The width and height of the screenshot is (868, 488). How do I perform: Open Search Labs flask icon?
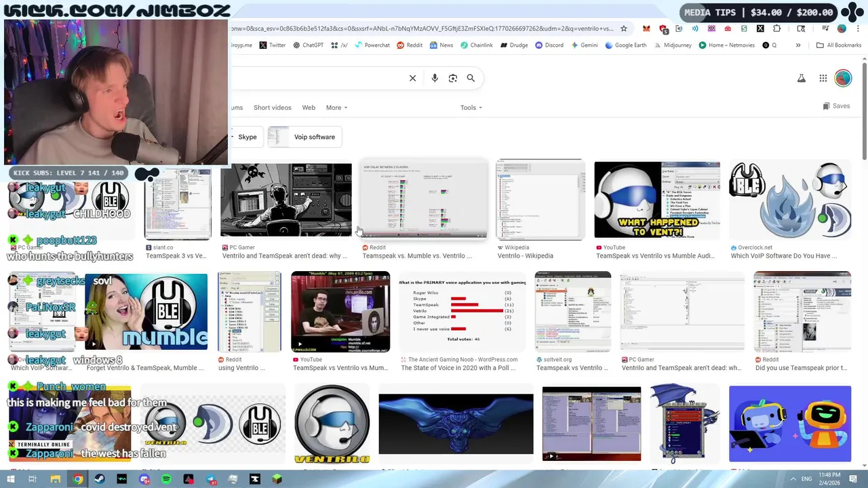802,79
